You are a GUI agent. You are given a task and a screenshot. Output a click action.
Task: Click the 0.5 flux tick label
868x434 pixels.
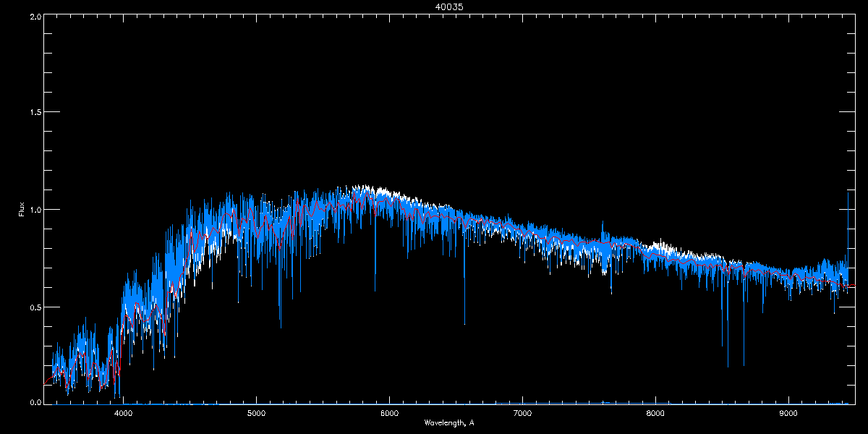click(x=35, y=307)
